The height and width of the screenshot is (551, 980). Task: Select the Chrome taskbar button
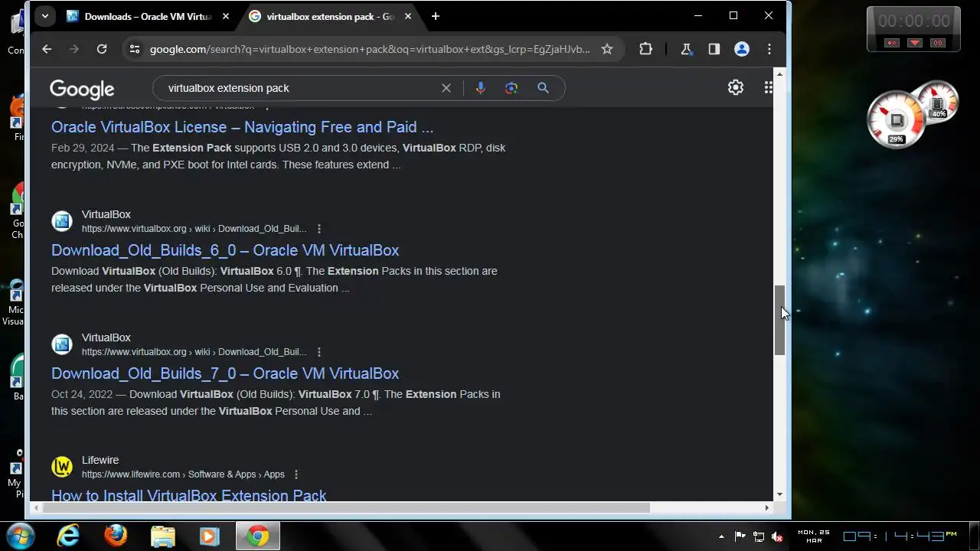click(x=257, y=536)
